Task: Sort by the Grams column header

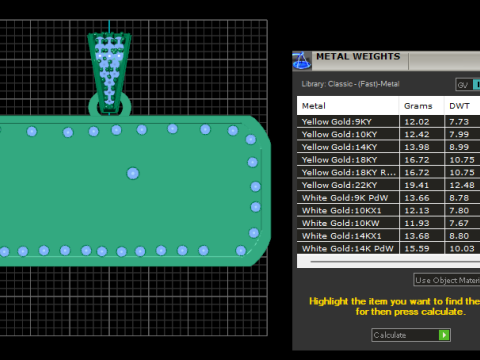Action: (421, 106)
